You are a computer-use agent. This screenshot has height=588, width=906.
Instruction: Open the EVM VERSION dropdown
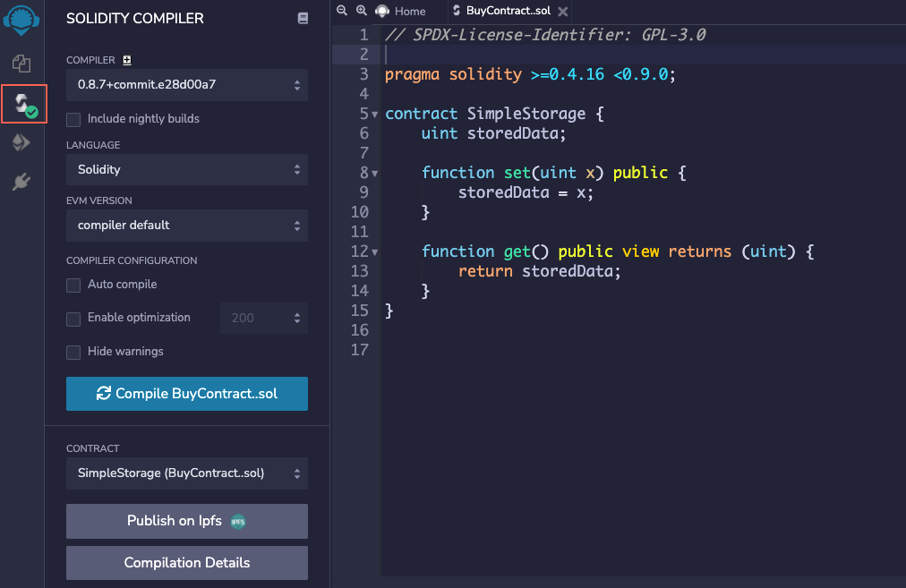186,226
